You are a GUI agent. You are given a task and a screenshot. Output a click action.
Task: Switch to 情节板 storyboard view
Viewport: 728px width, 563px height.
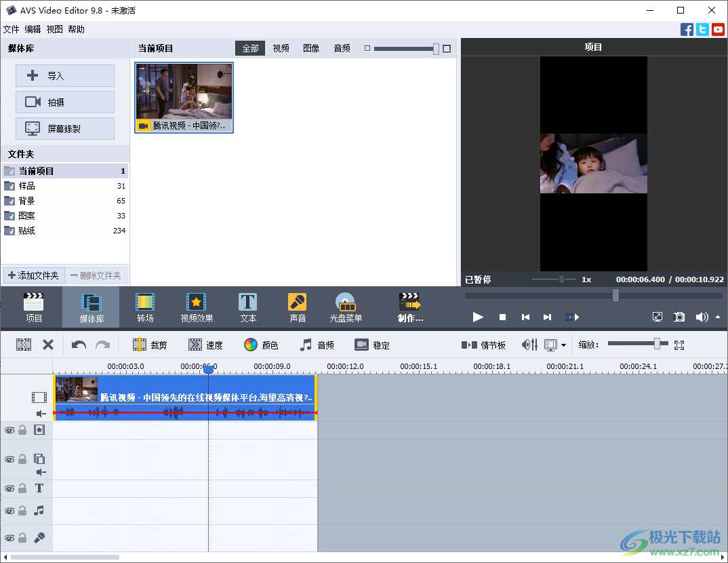483,345
